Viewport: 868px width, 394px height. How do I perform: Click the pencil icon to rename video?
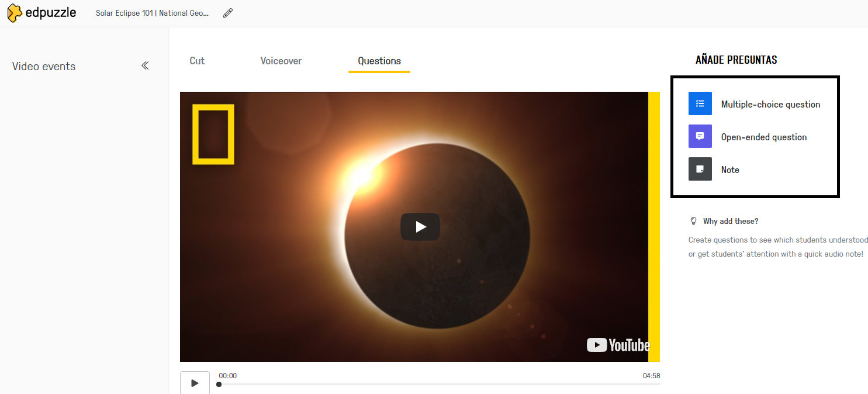[x=228, y=13]
